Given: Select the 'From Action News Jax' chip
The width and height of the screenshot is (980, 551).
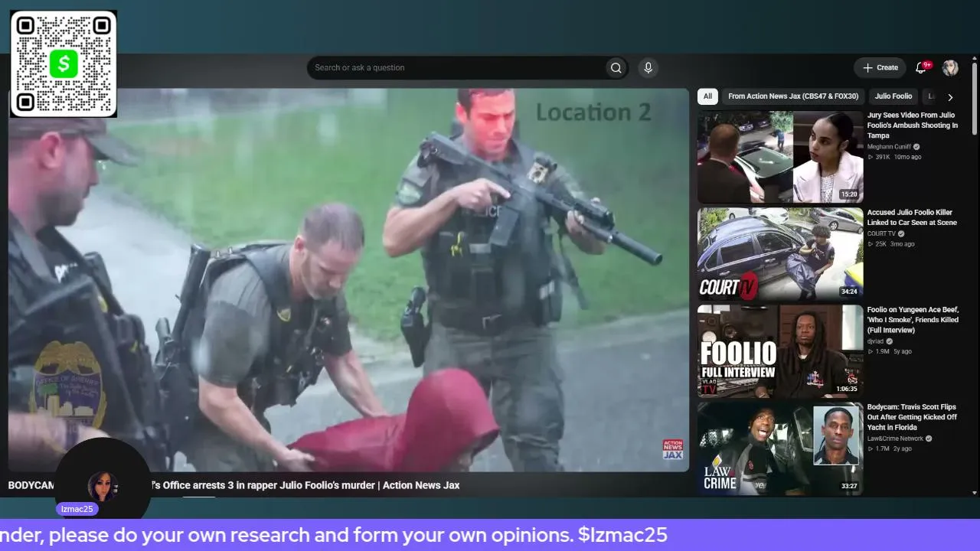Looking at the screenshot, I should click(x=793, y=96).
